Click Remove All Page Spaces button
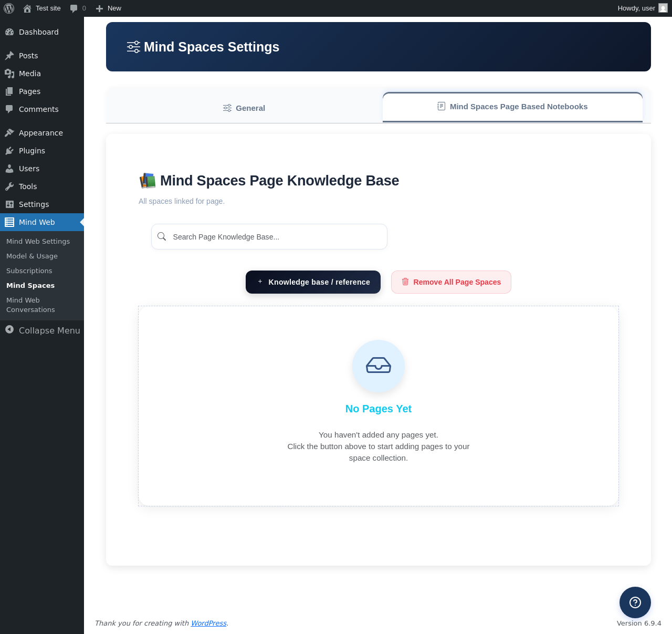The image size is (672, 634). pos(451,282)
